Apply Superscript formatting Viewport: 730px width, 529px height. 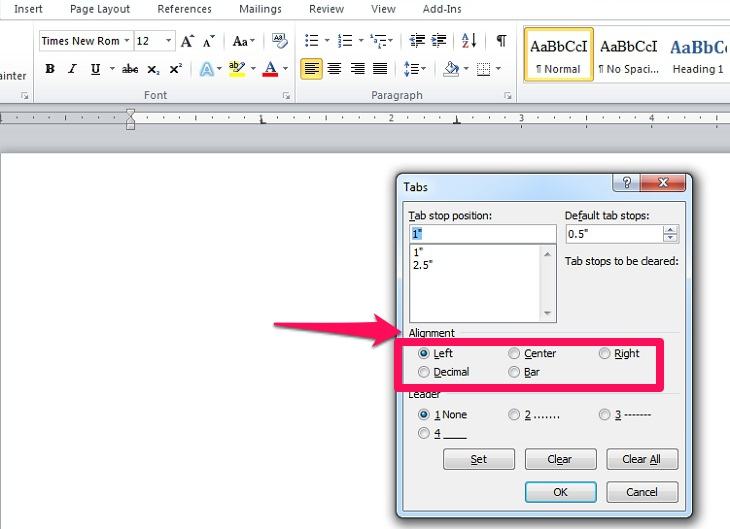(176, 69)
